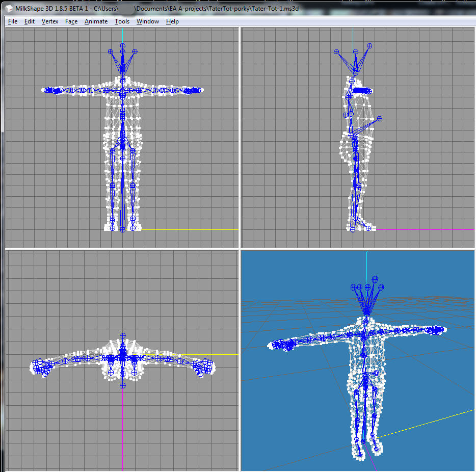Click the yellow axis line in the front view
Viewport: 476px width, 472px height.
[x=189, y=229]
